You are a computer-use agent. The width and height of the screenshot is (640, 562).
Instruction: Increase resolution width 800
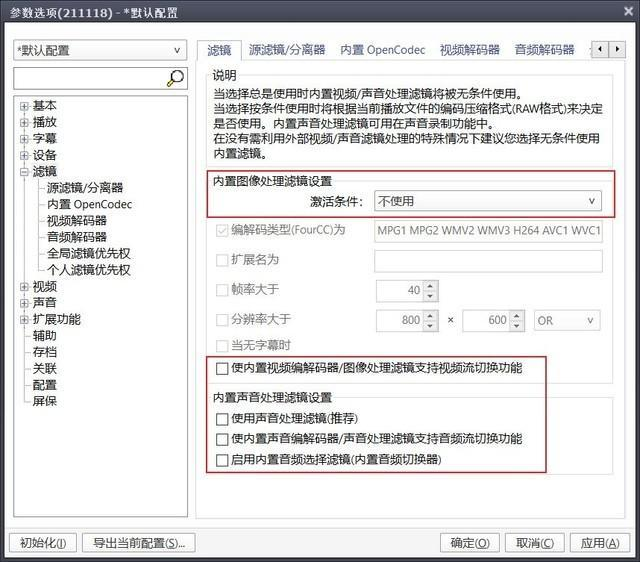coord(430,315)
